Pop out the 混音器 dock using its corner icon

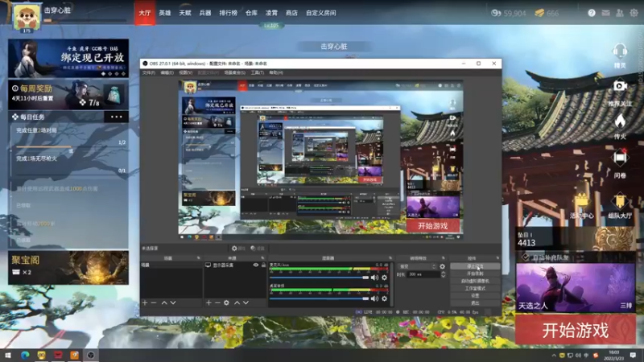tap(390, 258)
